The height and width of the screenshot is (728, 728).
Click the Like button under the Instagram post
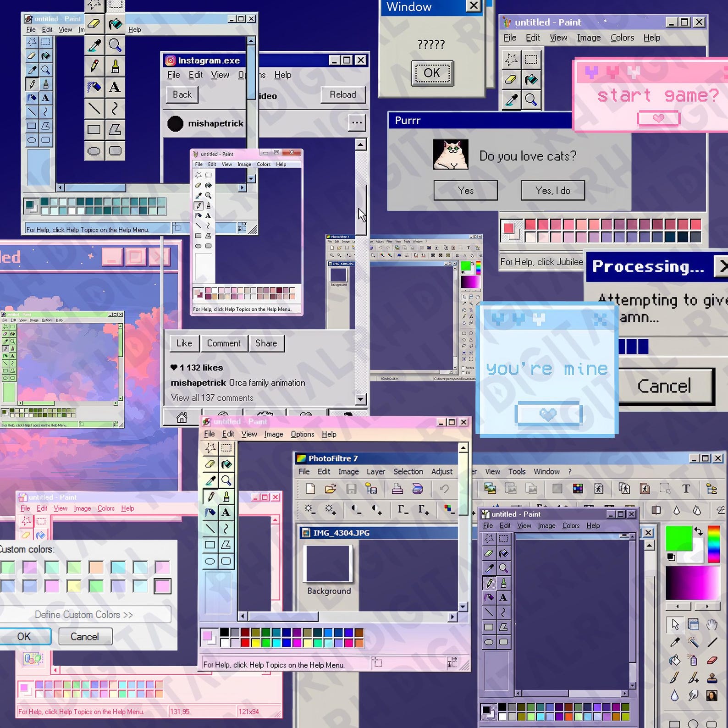[x=184, y=343]
